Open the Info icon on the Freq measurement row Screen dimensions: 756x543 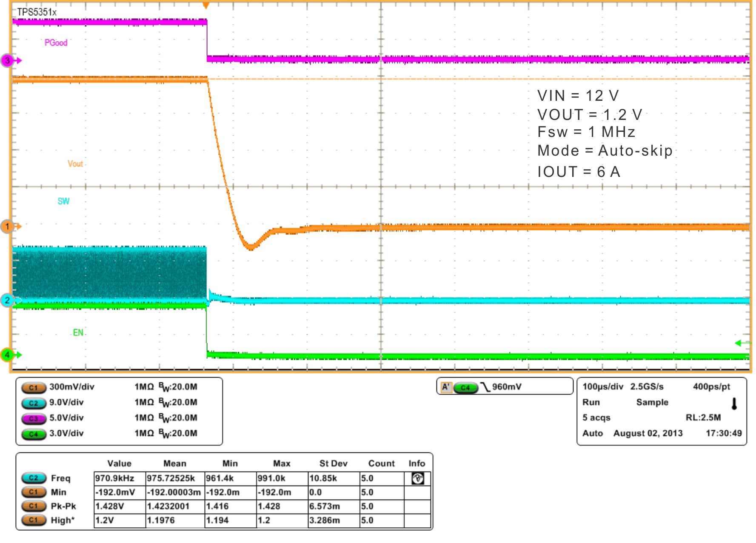[417, 478]
